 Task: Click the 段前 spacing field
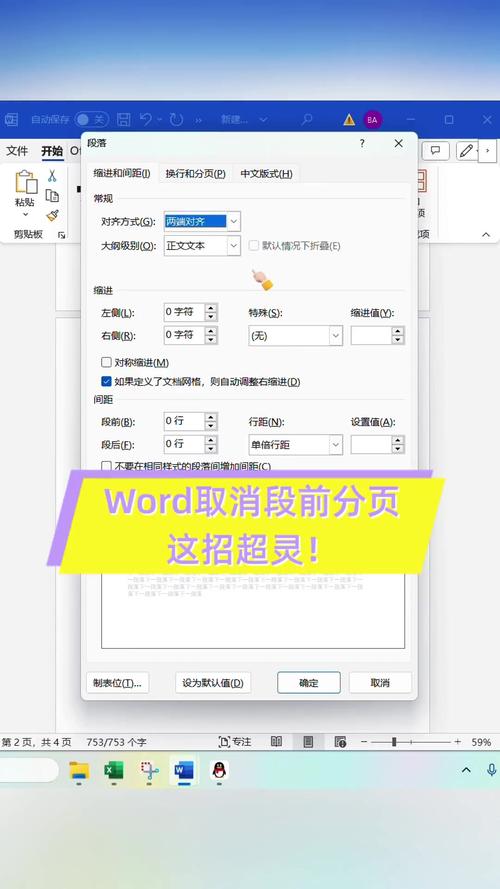(x=184, y=421)
